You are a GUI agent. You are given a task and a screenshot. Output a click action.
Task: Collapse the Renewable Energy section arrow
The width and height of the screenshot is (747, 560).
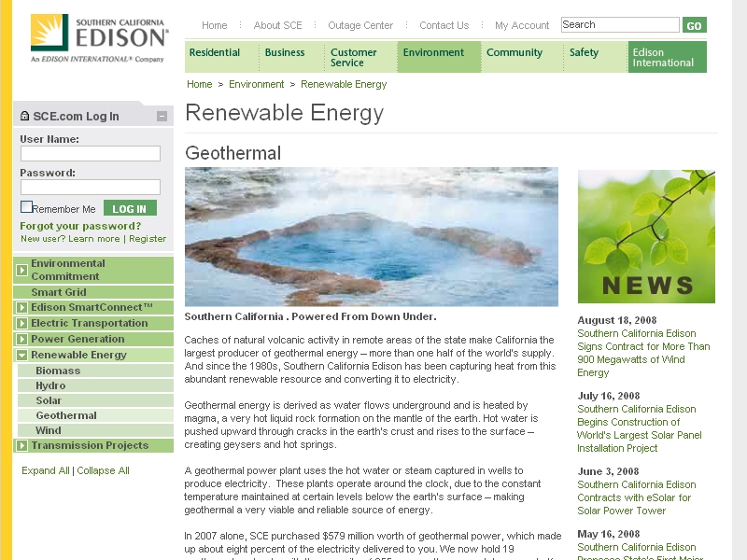point(21,355)
